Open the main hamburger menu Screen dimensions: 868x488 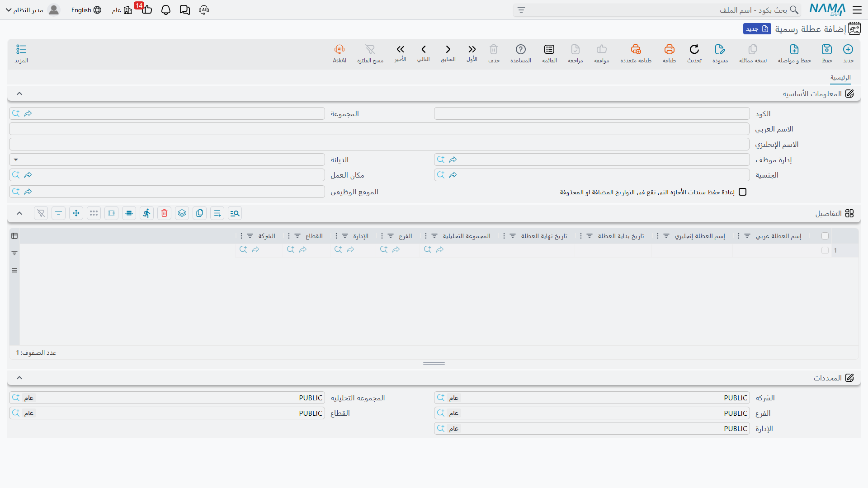pyautogui.click(x=857, y=10)
